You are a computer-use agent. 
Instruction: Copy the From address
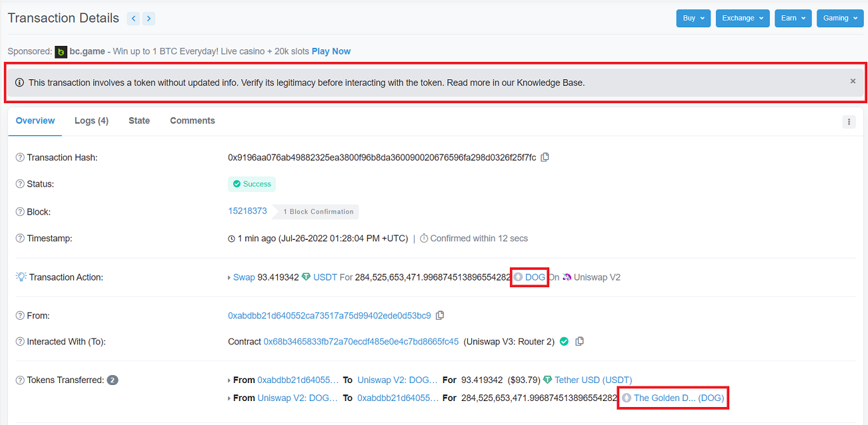click(440, 316)
